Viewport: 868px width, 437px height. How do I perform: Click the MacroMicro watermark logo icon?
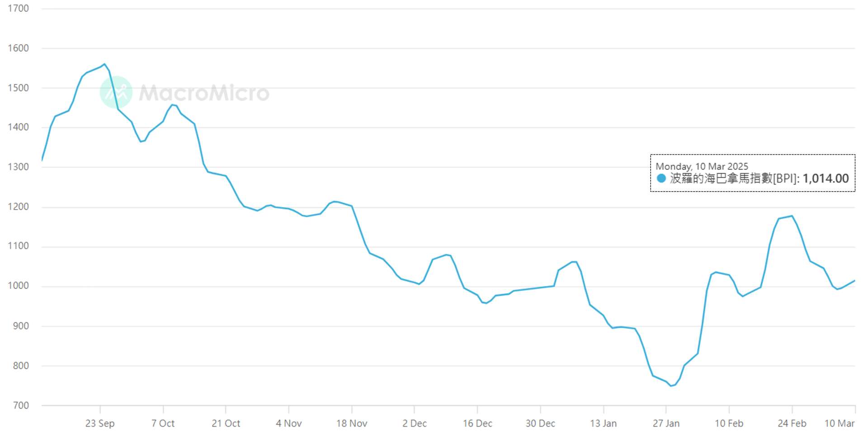116,92
